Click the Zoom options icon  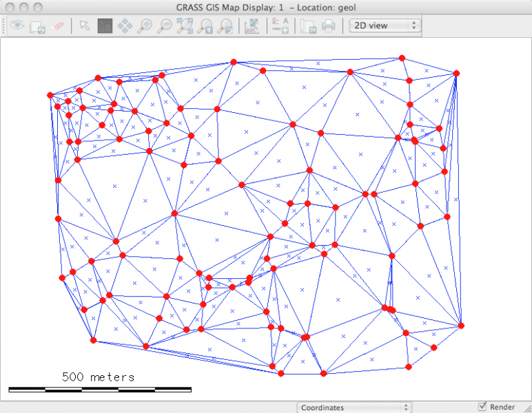(225, 25)
